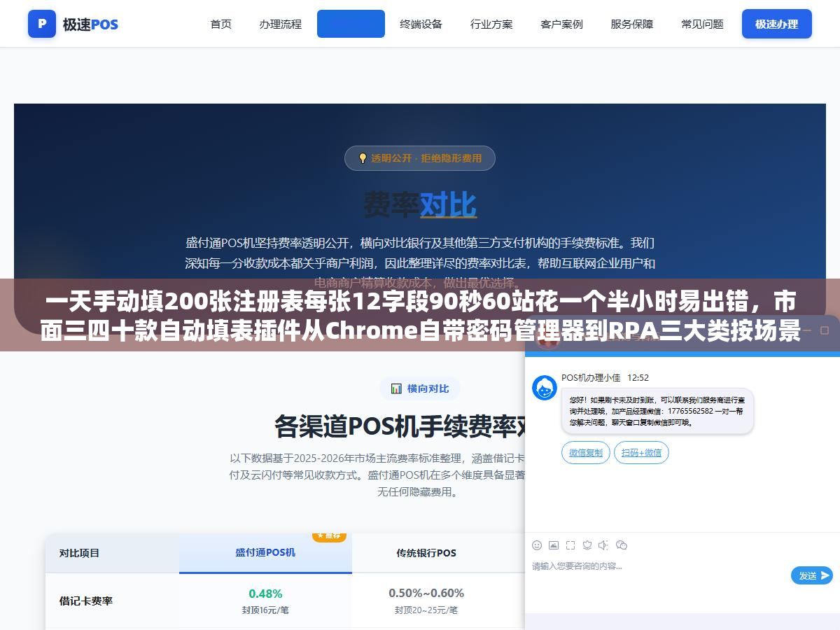This screenshot has height=630, width=840.
Task: Toggle the sound speaker icon in chat
Action: [x=604, y=545]
